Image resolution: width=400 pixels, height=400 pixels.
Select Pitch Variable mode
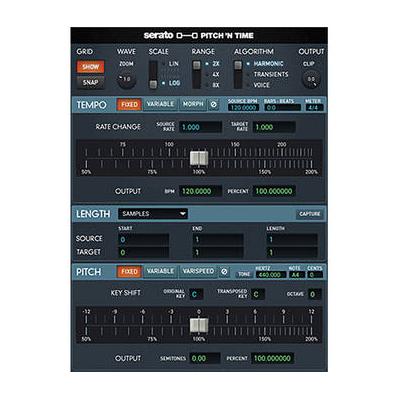coord(160,272)
